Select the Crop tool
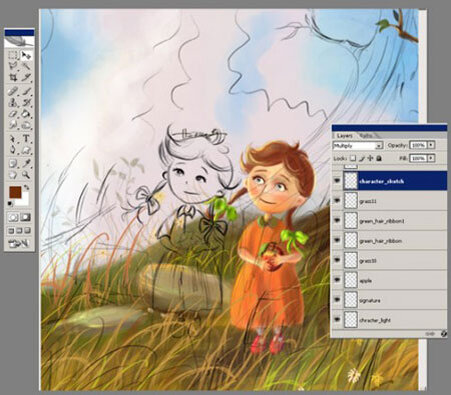Screen dimensions: 451x395 (x=13, y=77)
